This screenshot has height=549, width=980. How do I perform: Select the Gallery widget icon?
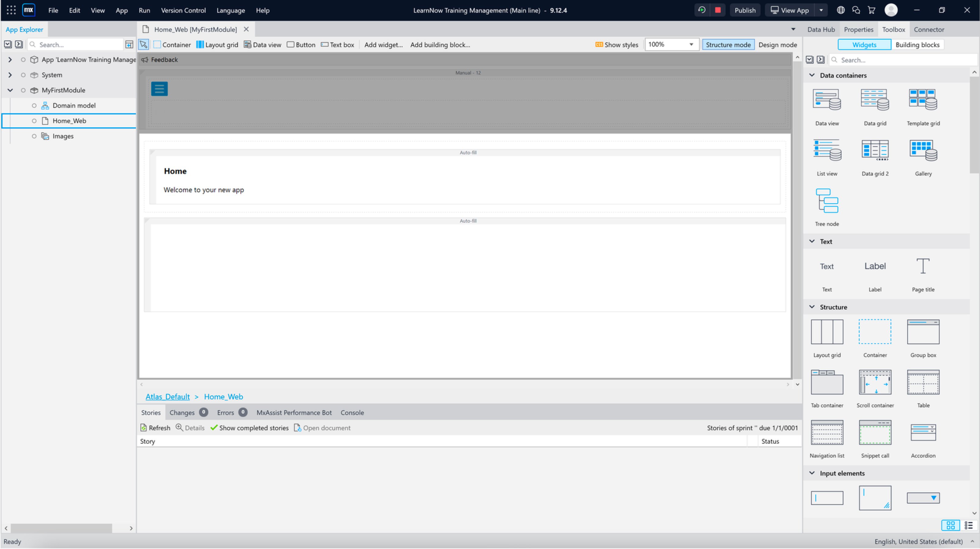[923, 151]
